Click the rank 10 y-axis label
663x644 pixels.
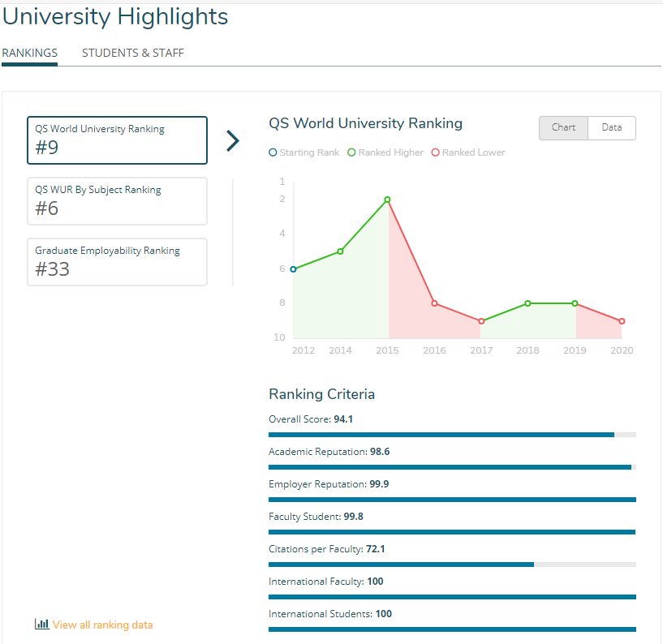(x=279, y=337)
